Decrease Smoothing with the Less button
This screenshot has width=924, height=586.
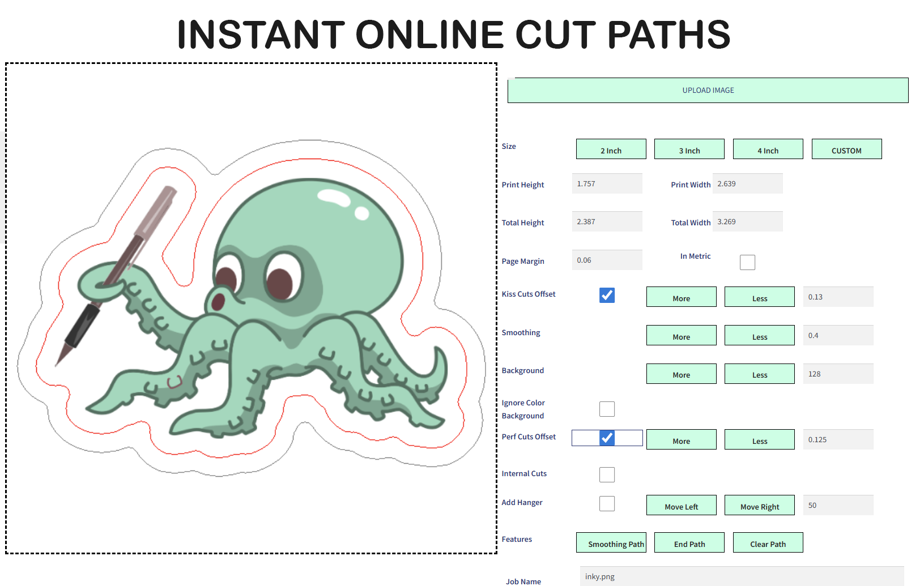pyautogui.click(x=759, y=335)
